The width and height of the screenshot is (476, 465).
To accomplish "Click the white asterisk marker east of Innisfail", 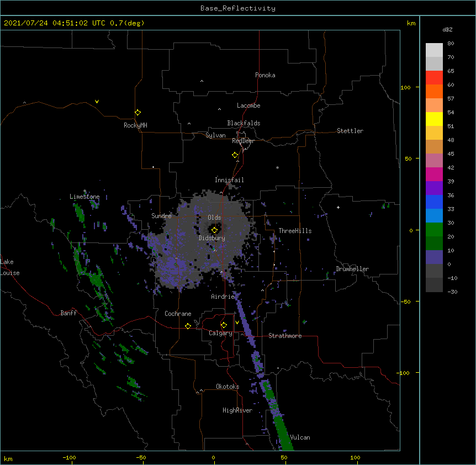I will point(277,167).
